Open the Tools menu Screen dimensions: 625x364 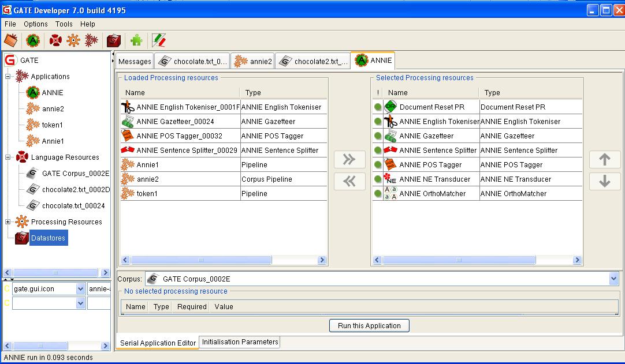pyautogui.click(x=64, y=24)
